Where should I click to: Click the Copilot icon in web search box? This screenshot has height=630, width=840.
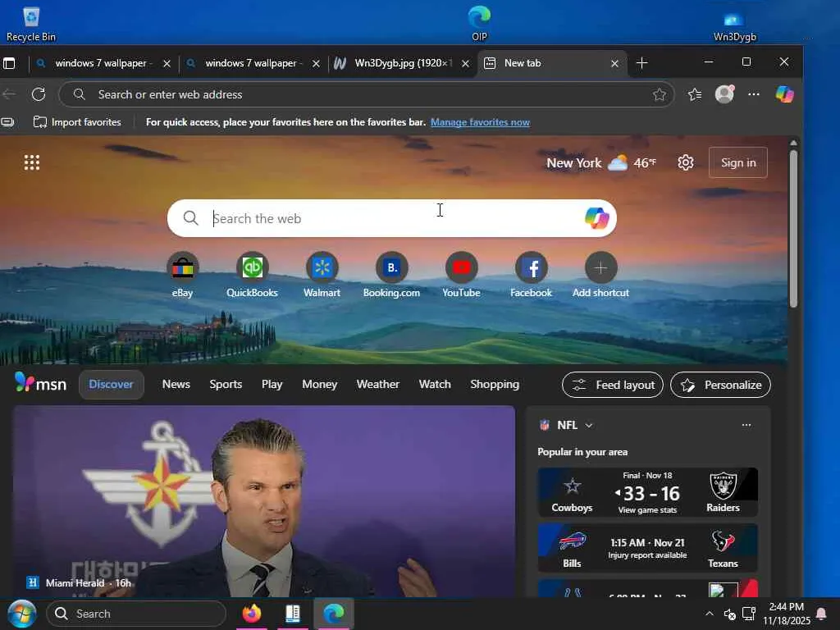(x=597, y=218)
